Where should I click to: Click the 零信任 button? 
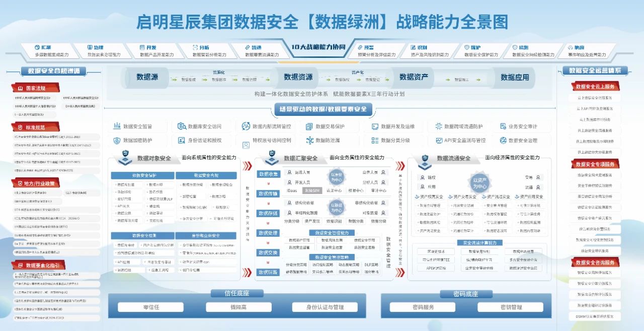[150, 306]
